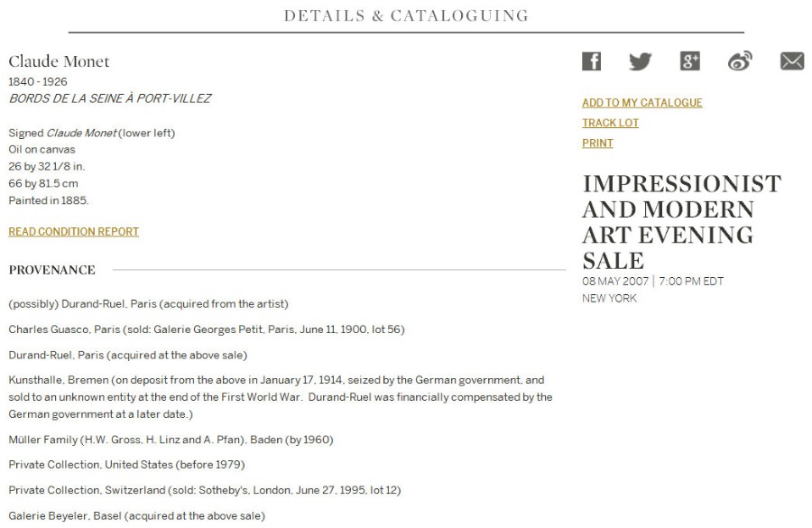
Task: Share the lot on Facebook
Action: (x=591, y=61)
